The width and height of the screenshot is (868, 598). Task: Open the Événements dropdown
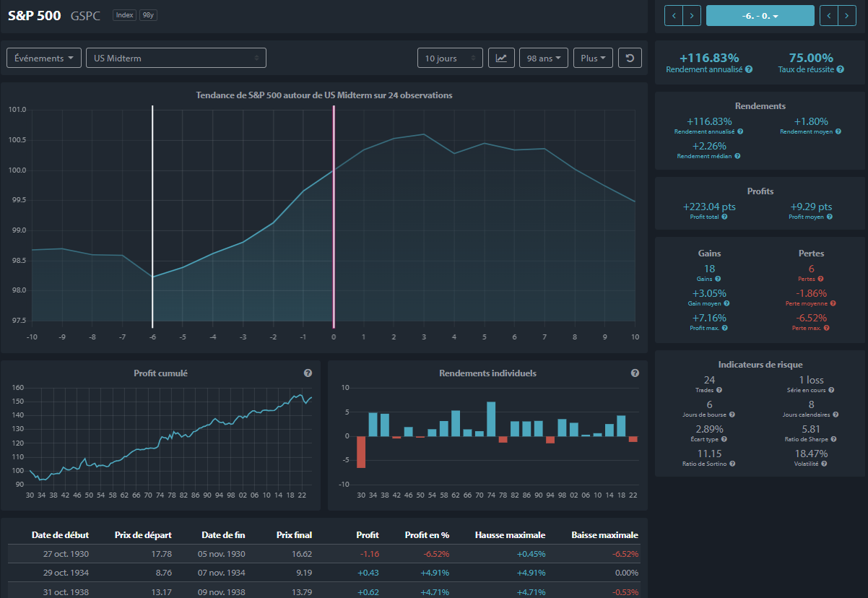click(x=44, y=58)
